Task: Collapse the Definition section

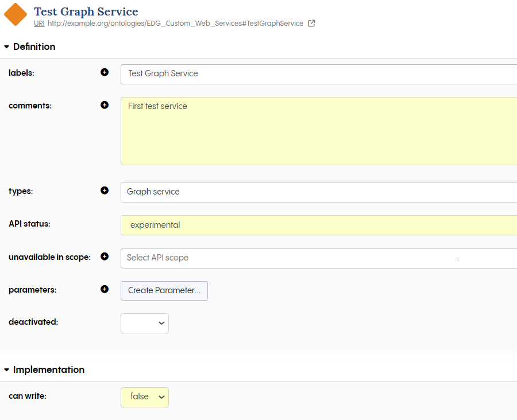Action: pos(6,46)
